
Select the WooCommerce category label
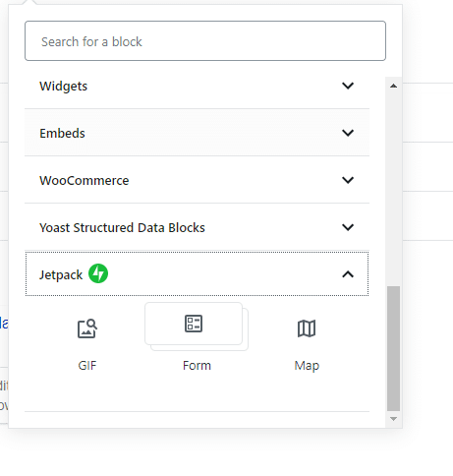click(85, 181)
